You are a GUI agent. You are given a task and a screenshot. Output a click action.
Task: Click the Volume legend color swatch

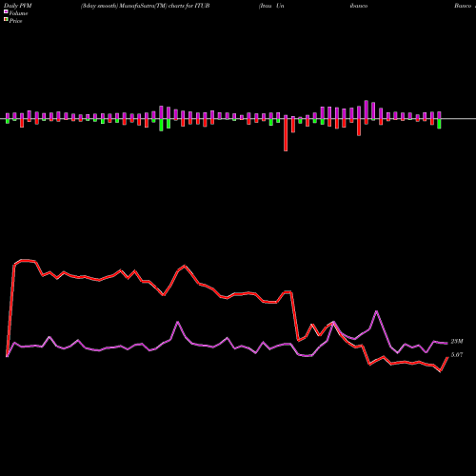(6, 11)
